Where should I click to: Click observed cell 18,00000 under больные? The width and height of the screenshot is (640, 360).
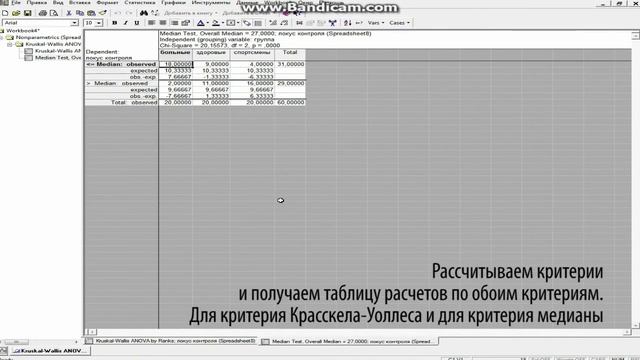(x=176, y=64)
